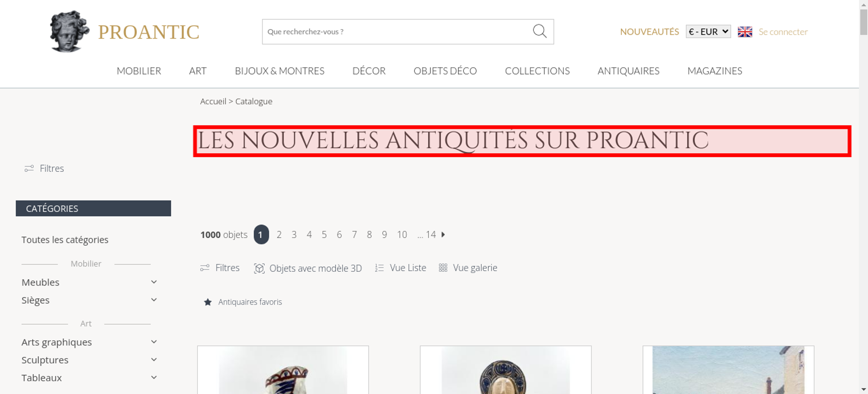The width and height of the screenshot is (868, 394).
Task: Go to page 5 of results
Action: (324, 234)
